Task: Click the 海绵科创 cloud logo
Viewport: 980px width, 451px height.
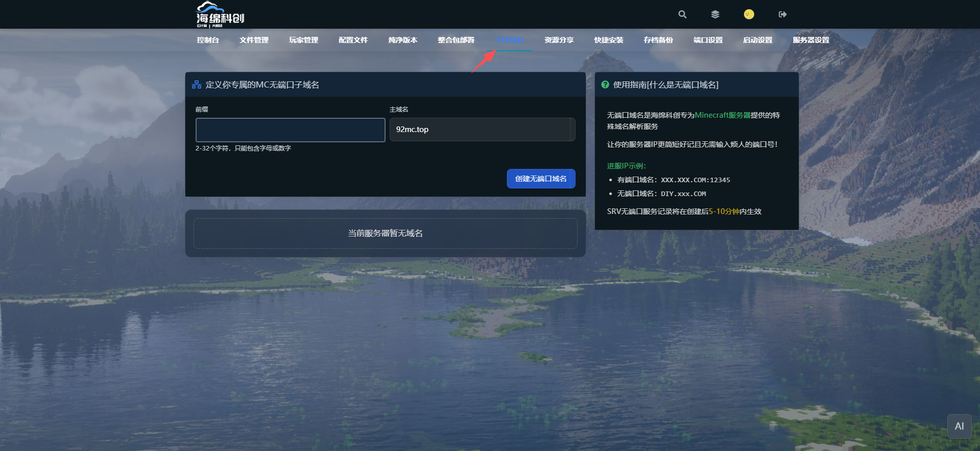Action: [220, 14]
